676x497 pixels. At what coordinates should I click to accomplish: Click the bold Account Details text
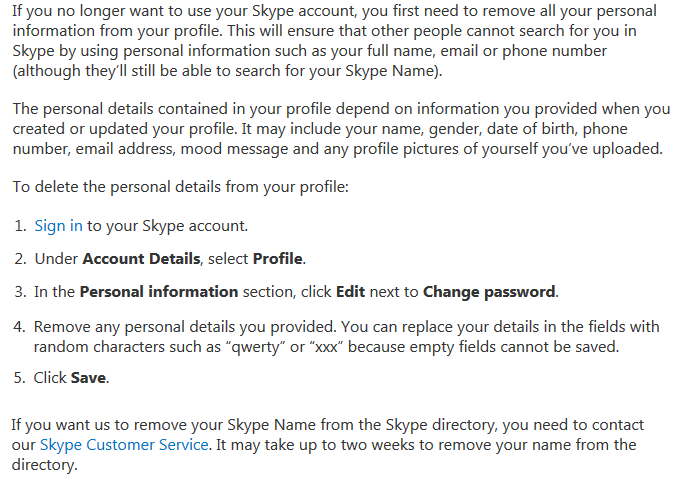click(141, 259)
